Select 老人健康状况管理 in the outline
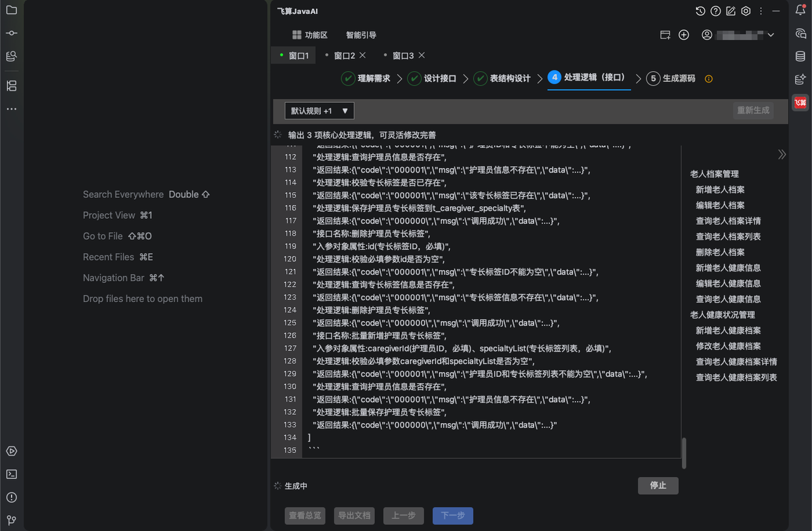Image resolution: width=812 pixels, height=531 pixels. pos(723,315)
